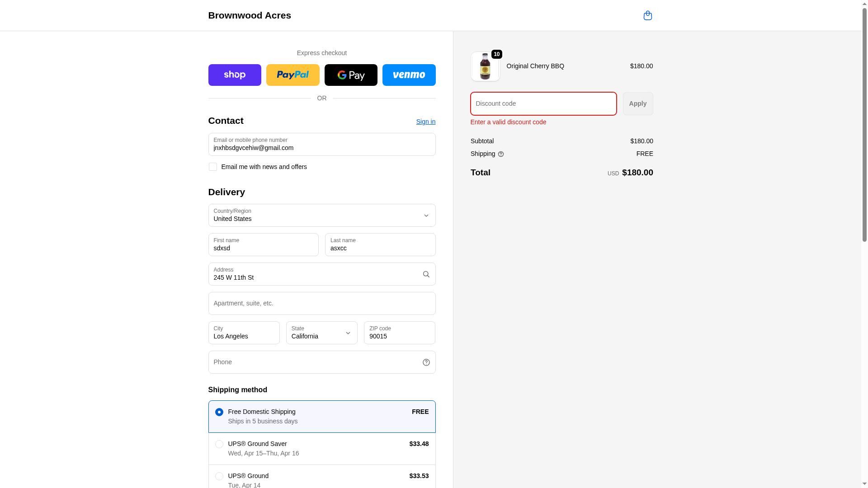Open the Country/Region dropdown
868x488 pixels.
(321, 216)
